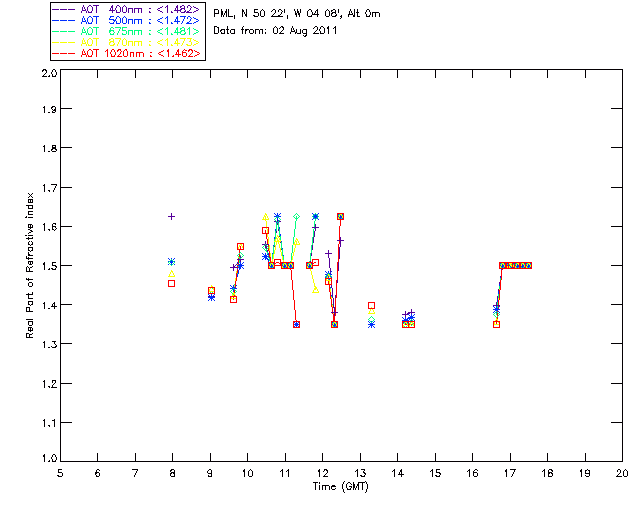Click the x-axis tick label 8

click(173, 473)
